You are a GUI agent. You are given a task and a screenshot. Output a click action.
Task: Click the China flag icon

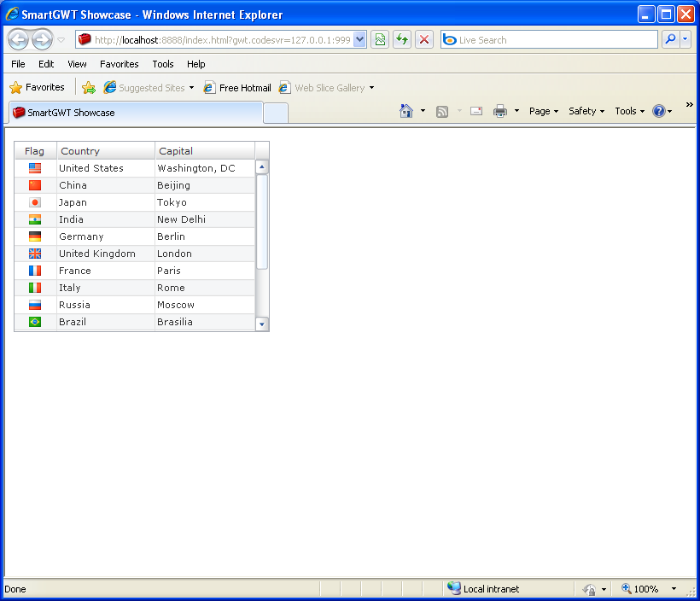point(35,185)
